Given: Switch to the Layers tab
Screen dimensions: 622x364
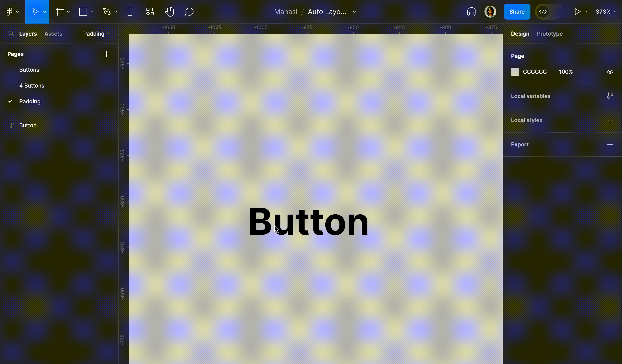Looking at the screenshot, I should pyautogui.click(x=28, y=34).
